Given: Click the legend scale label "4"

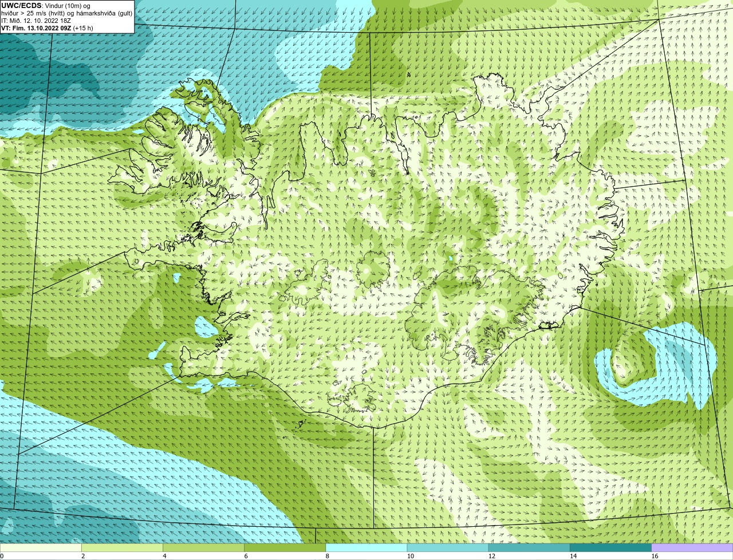Looking at the screenshot, I should (x=164, y=556).
